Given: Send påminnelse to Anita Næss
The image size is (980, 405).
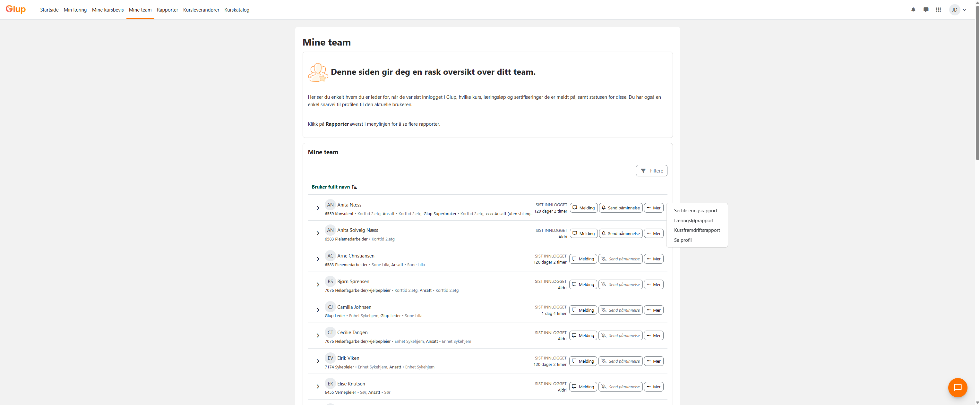Looking at the screenshot, I should 621,208.
